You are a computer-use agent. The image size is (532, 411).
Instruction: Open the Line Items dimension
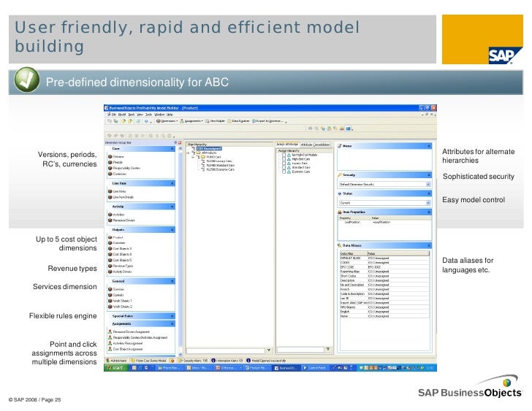pyautogui.click(x=117, y=191)
